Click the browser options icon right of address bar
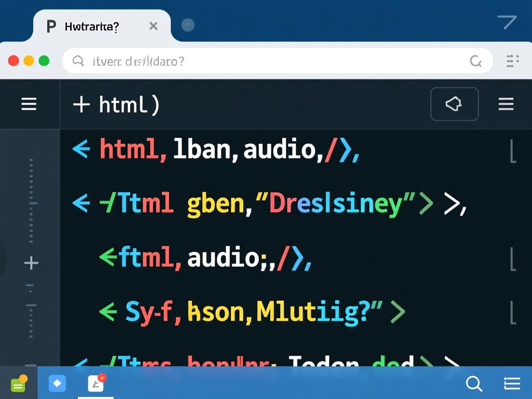Viewport: 532px width, 399px height. 513,61
